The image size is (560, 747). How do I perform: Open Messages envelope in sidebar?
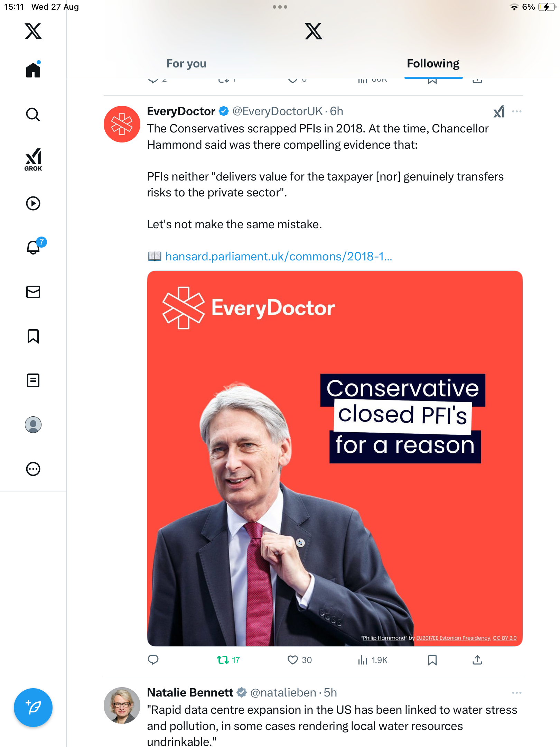point(33,292)
